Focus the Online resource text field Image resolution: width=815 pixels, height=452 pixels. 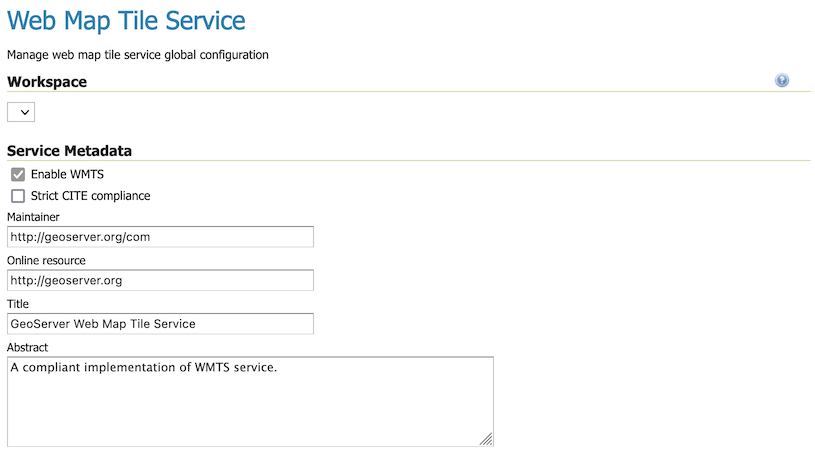pos(160,280)
